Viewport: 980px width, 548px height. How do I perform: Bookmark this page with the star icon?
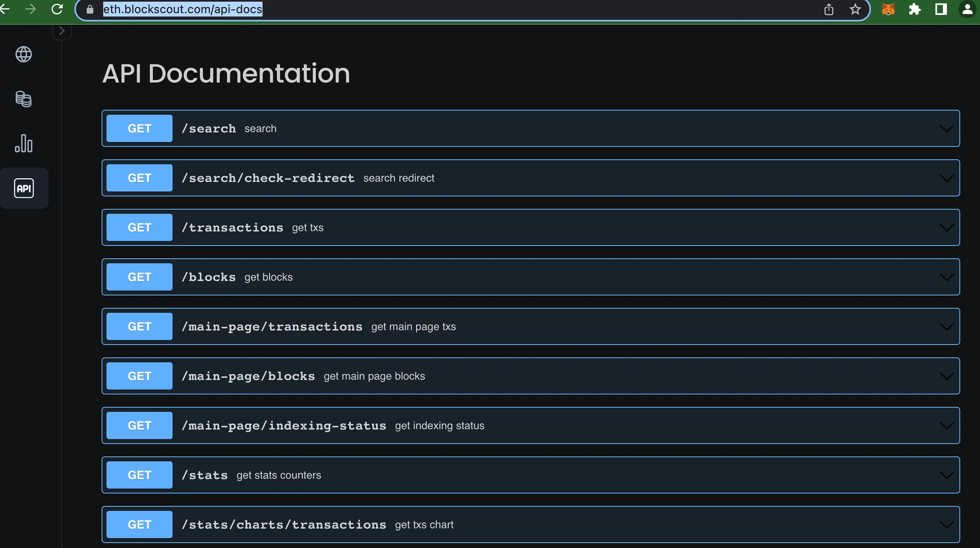(855, 9)
